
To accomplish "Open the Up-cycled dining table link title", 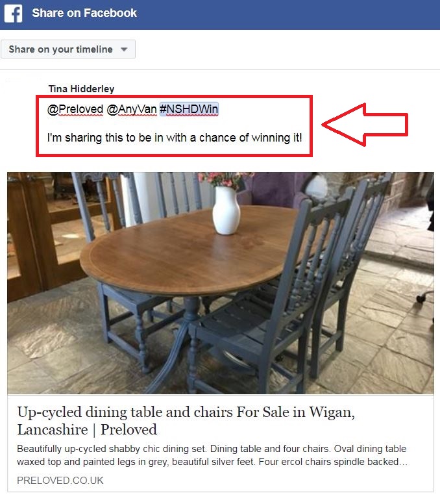I will (x=186, y=412).
